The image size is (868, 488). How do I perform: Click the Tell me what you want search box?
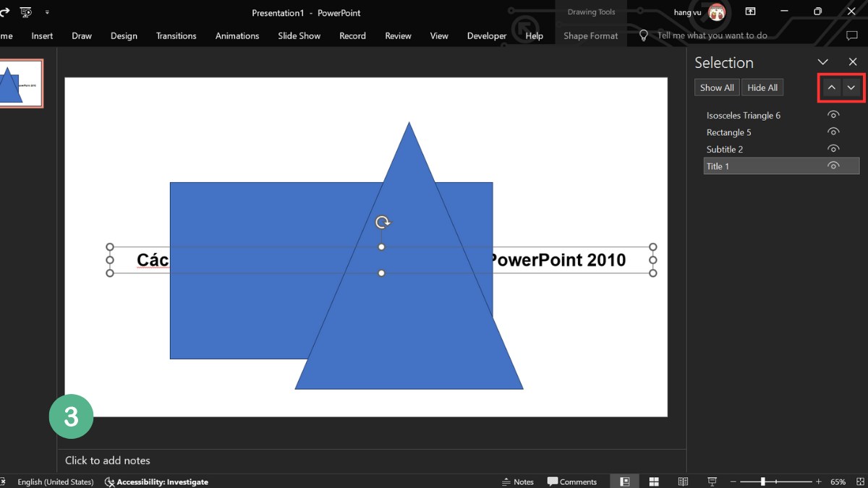click(712, 35)
